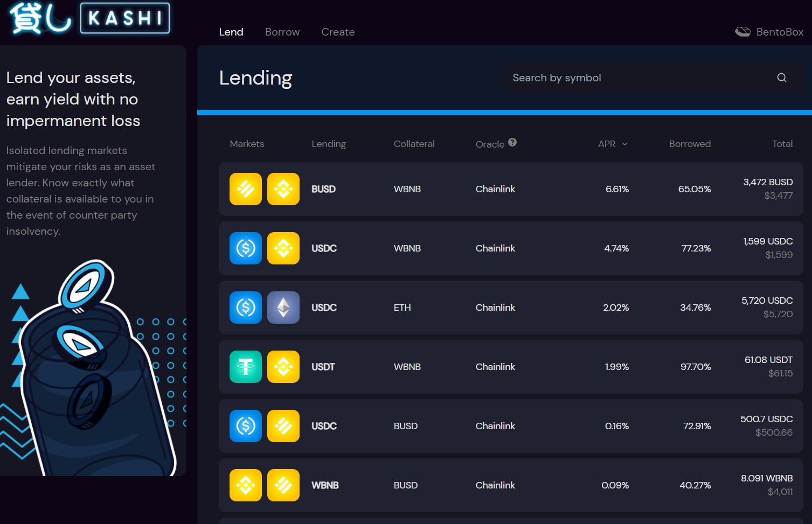The image size is (812, 524).
Task: Click WBNB icon in WBNB lending row
Action: point(246,485)
